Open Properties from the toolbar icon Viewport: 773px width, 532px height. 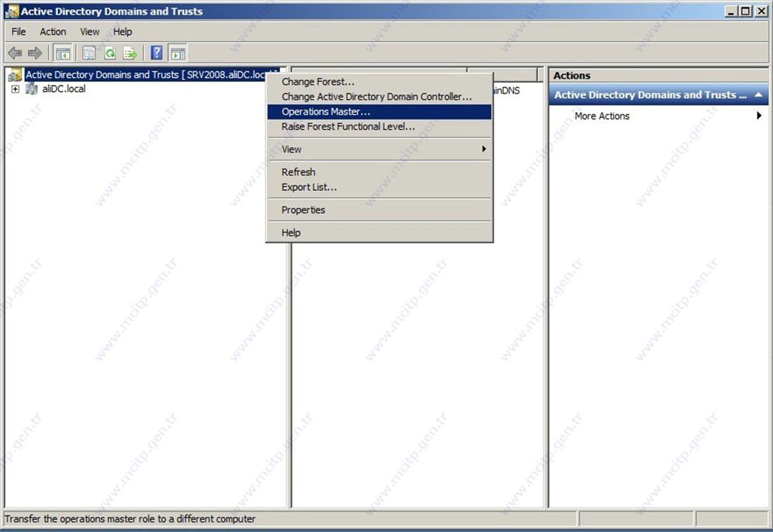pos(89,53)
